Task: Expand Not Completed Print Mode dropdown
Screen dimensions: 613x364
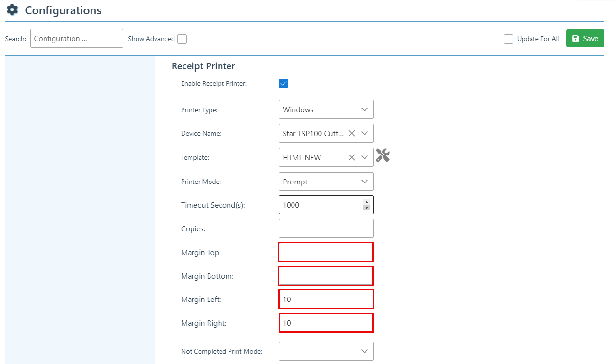Action: [326, 351]
